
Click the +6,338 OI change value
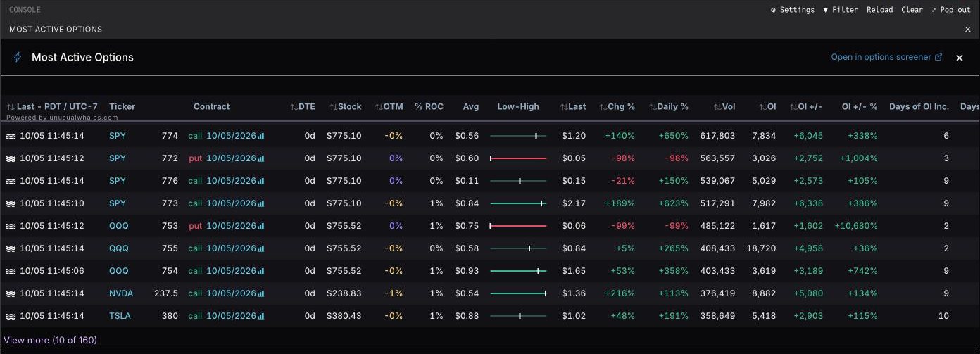[808, 203]
